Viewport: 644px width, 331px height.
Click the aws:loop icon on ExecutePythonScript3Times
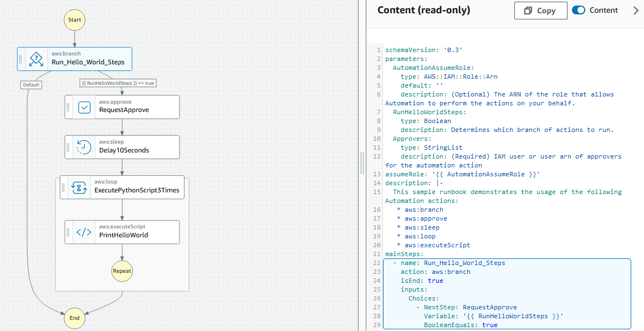79,187
